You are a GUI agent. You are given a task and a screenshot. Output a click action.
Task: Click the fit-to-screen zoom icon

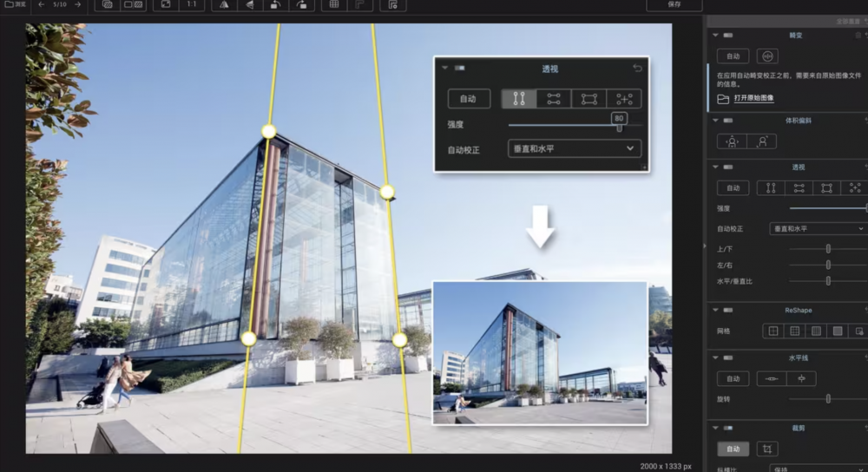tap(166, 3)
